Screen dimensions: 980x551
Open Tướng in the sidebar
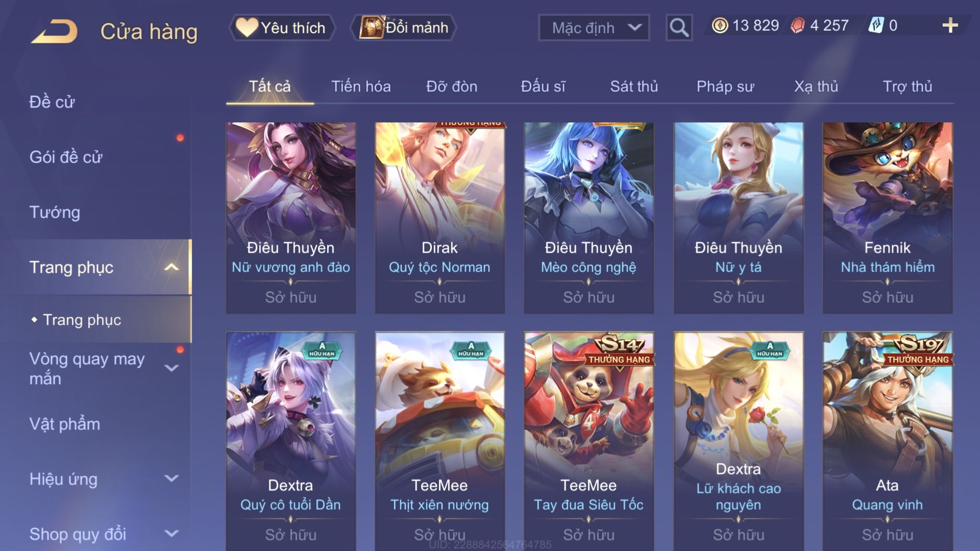(x=55, y=212)
